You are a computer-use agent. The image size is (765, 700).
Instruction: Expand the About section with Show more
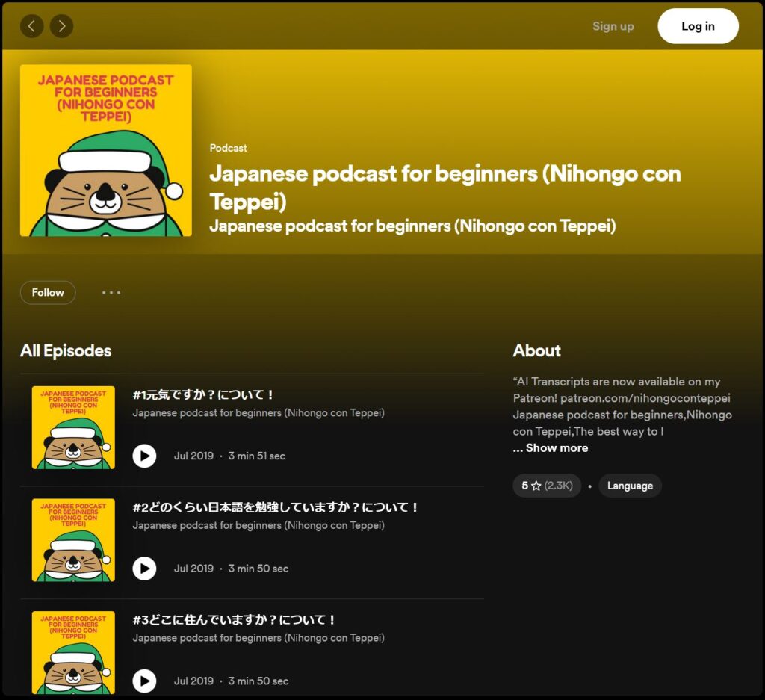pyautogui.click(x=551, y=447)
